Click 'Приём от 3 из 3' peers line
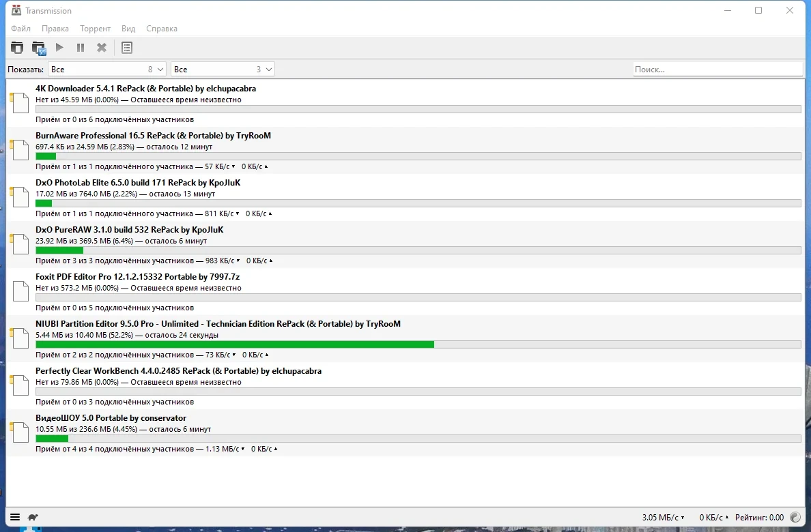This screenshot has height=532, width=811. (x=154, y=261)
